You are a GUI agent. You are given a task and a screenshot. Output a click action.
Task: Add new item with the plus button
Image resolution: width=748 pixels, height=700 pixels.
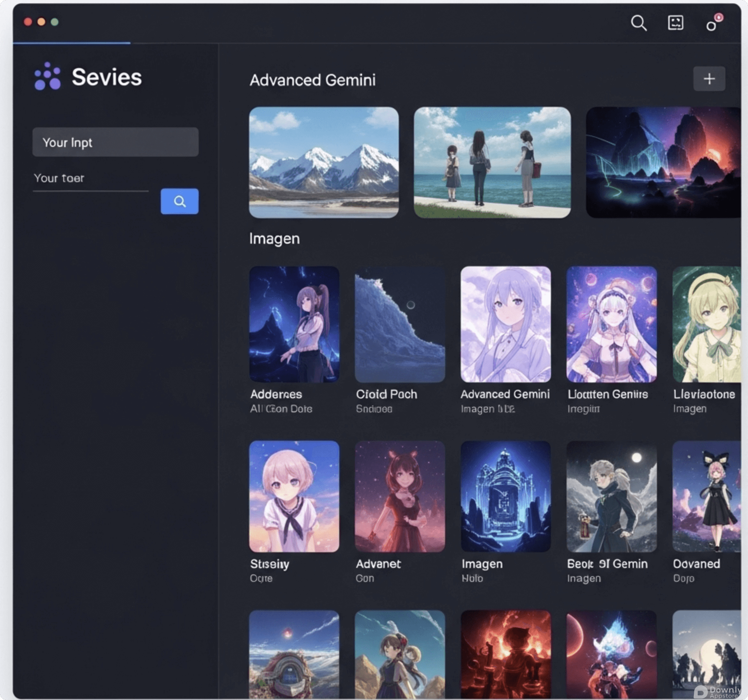click(x=709, y=79)
